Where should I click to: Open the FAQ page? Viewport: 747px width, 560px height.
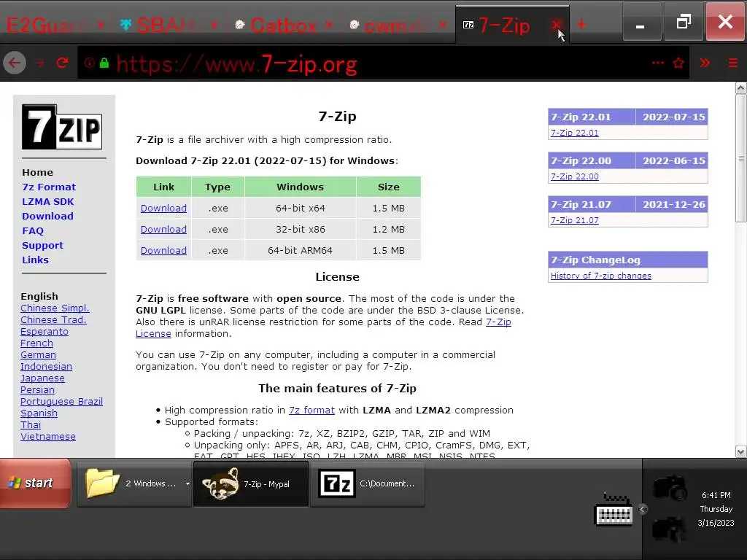(32, 231)
